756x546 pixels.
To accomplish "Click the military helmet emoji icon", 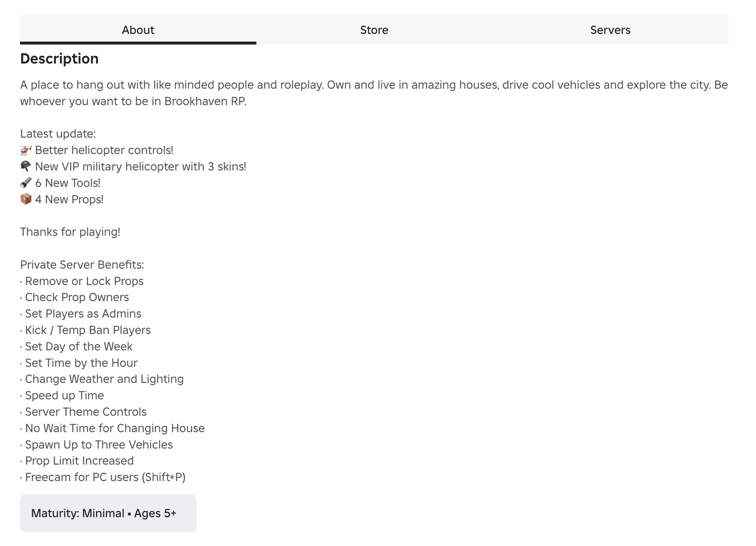I will pyautogui.click(x=26, y=166).
